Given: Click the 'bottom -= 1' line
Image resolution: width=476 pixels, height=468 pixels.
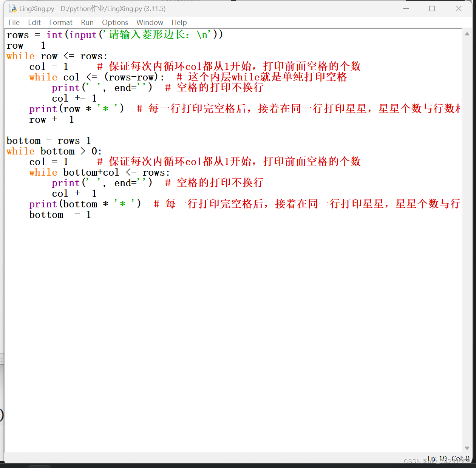Looking at the screenshot, I should [60, 215].
